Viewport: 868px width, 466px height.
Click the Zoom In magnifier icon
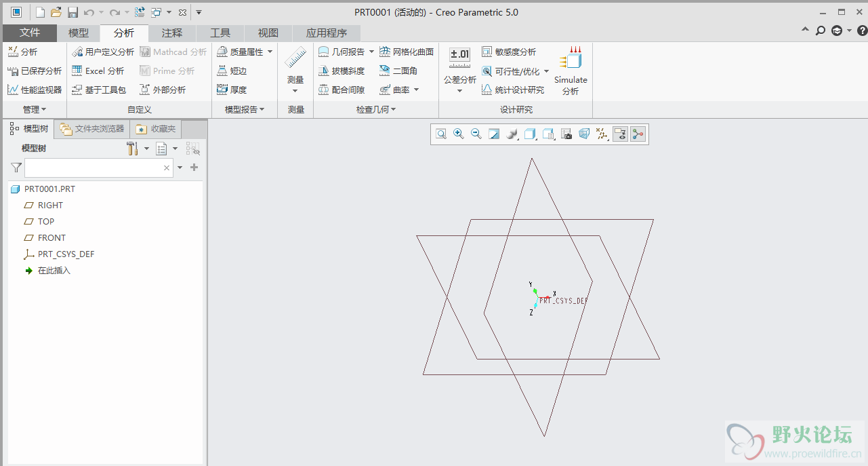click(x=459, y=134)
